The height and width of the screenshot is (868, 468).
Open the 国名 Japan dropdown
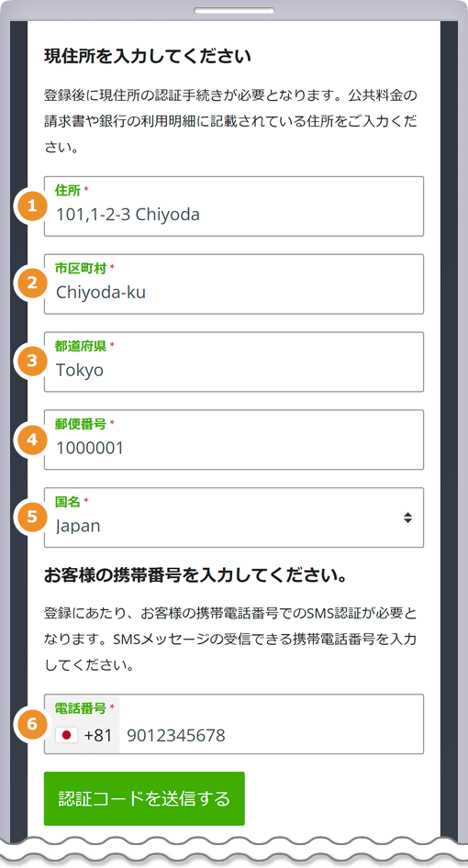click(234, 517)
